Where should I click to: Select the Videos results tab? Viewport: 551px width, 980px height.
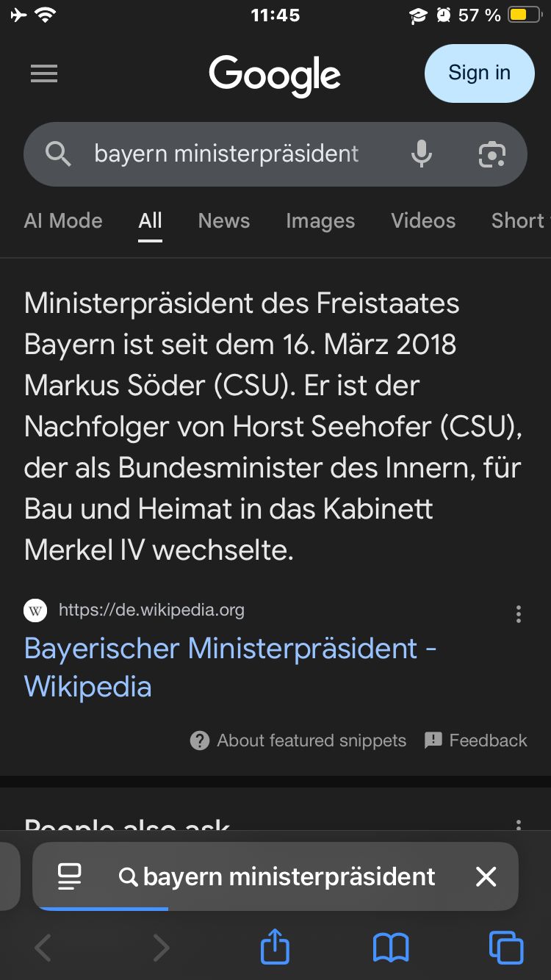pyautogui.click(x=423, y=220)
